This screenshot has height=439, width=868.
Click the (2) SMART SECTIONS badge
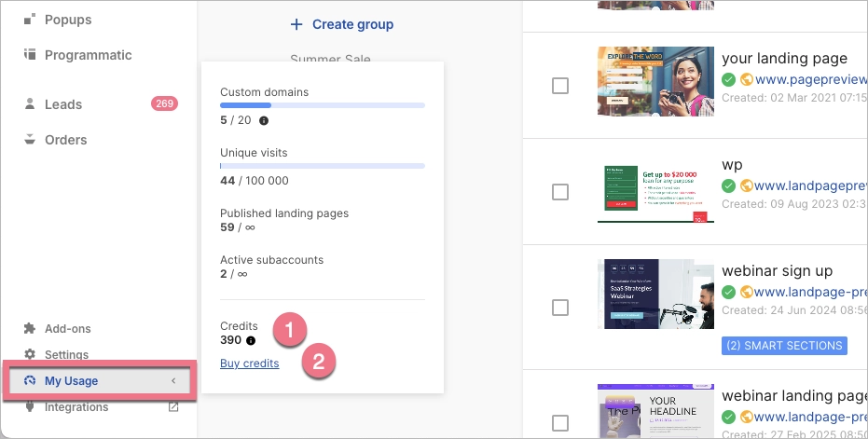tap(784, 346)
